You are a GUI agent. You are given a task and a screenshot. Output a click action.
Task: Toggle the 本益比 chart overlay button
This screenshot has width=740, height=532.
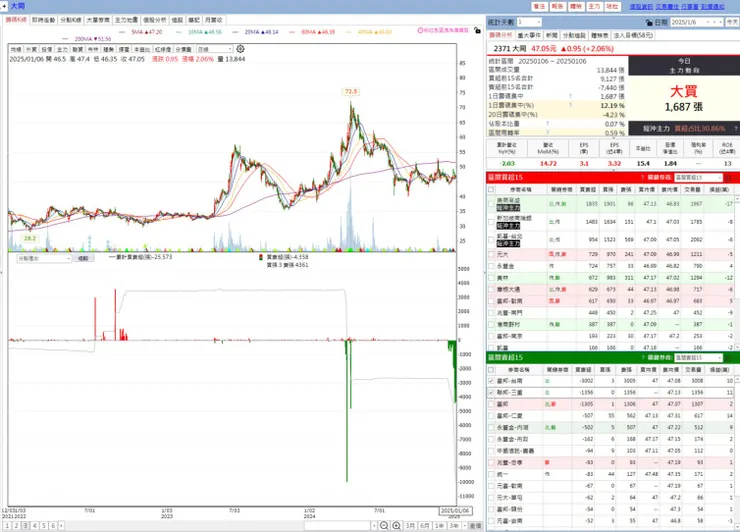click(x=142, y=49)
